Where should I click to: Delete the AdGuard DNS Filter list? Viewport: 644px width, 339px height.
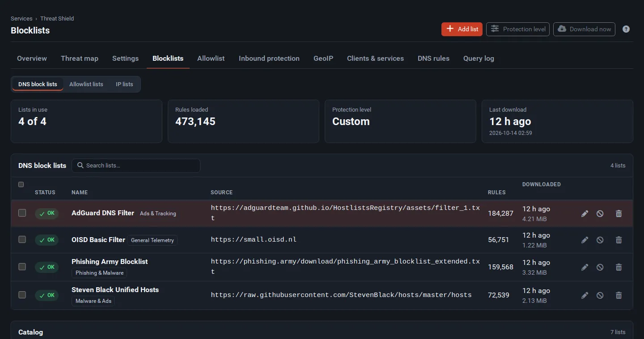point(619,214)
